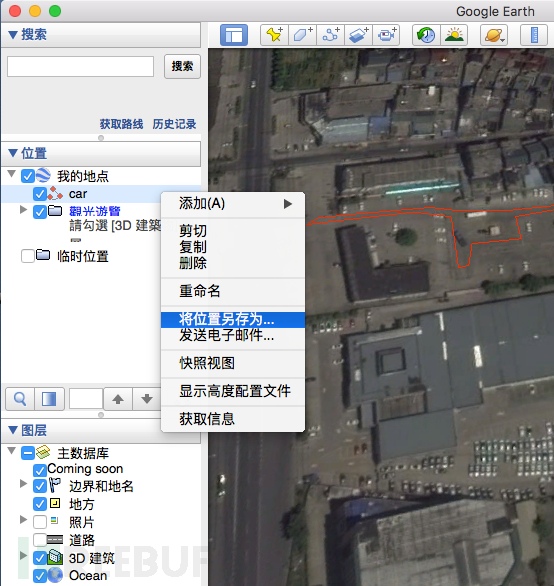Uncheck the car path checkbox
Viewport: 554px width, 586px height.
40,194
